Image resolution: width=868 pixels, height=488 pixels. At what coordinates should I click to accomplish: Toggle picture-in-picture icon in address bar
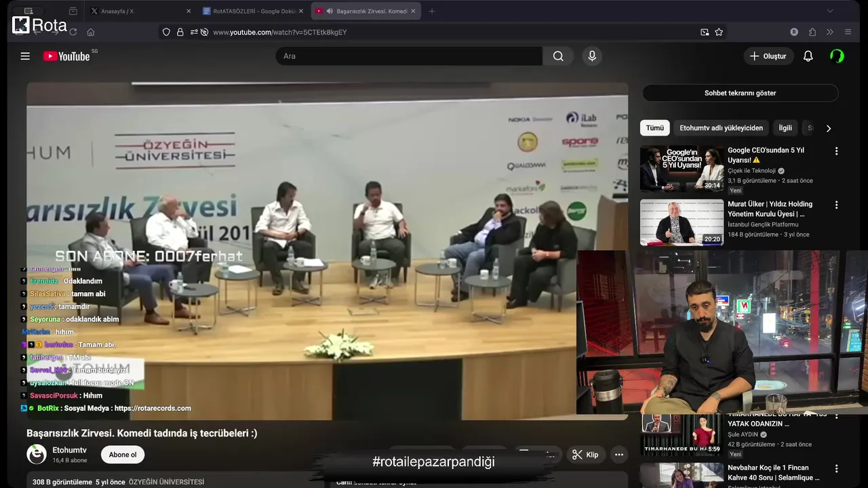(705, 32)
